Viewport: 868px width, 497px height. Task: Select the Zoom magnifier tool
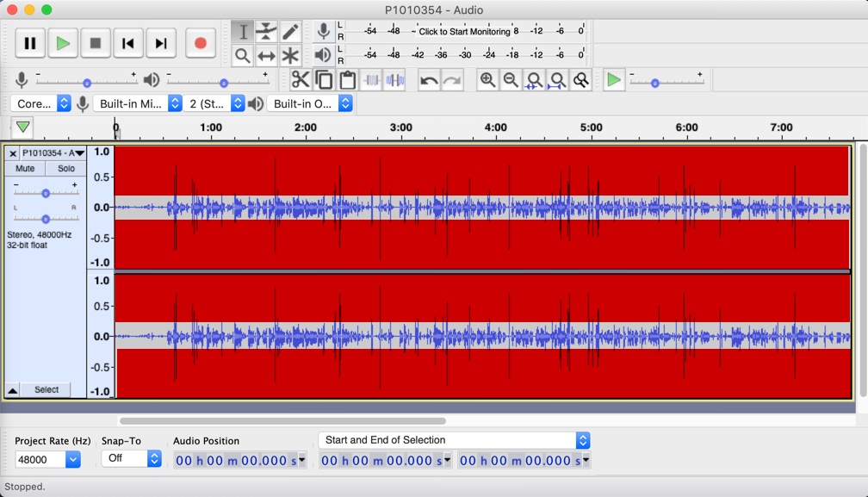(x=243, y=55)
